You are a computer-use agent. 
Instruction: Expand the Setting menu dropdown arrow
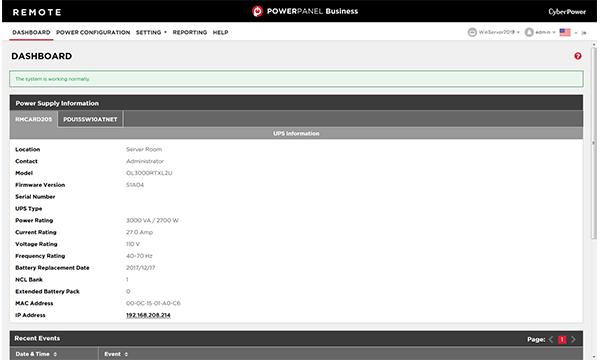(x=165, y=33)
